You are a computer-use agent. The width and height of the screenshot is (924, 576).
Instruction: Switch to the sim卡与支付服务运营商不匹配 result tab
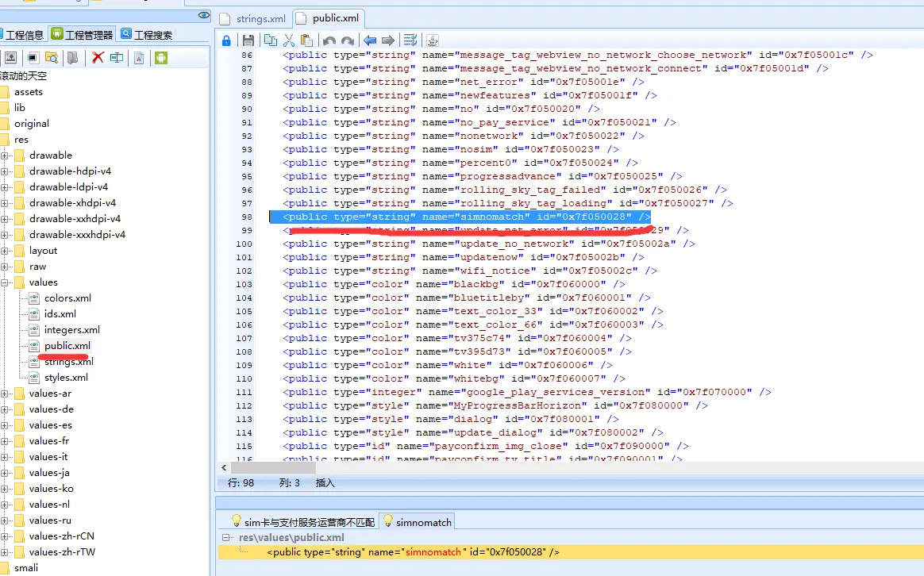(303, 522)
